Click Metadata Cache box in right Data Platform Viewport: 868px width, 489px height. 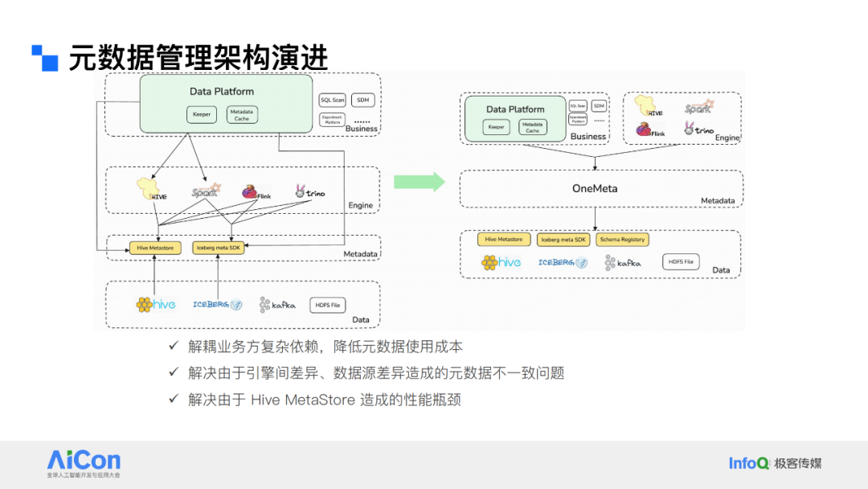tap(533, 127)
